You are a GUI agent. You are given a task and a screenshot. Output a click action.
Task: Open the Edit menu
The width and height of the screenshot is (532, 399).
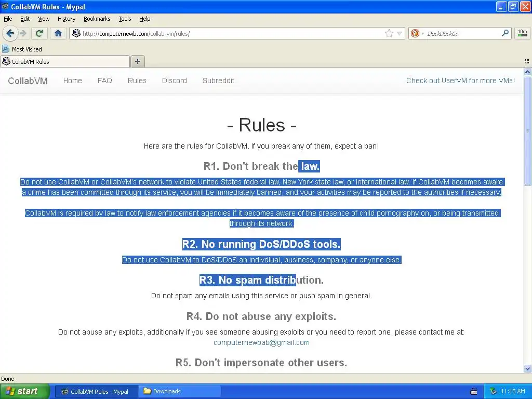25,19
